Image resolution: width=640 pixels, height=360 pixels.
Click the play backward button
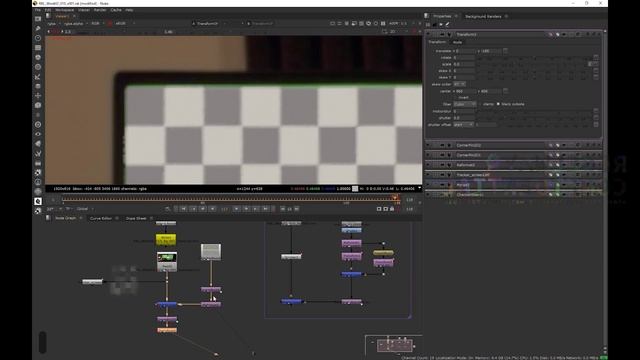click(x=212, y=209)
